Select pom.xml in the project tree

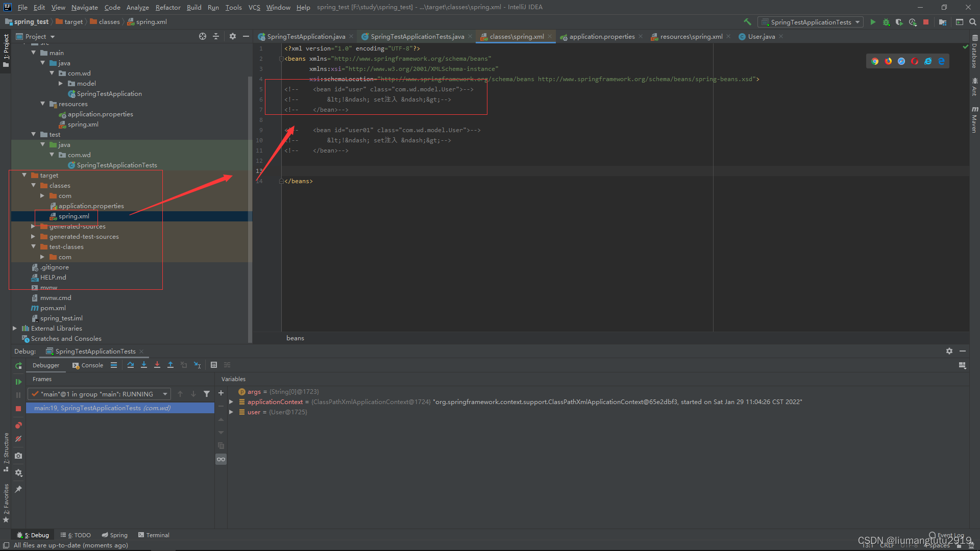click(x=53, y=308)
